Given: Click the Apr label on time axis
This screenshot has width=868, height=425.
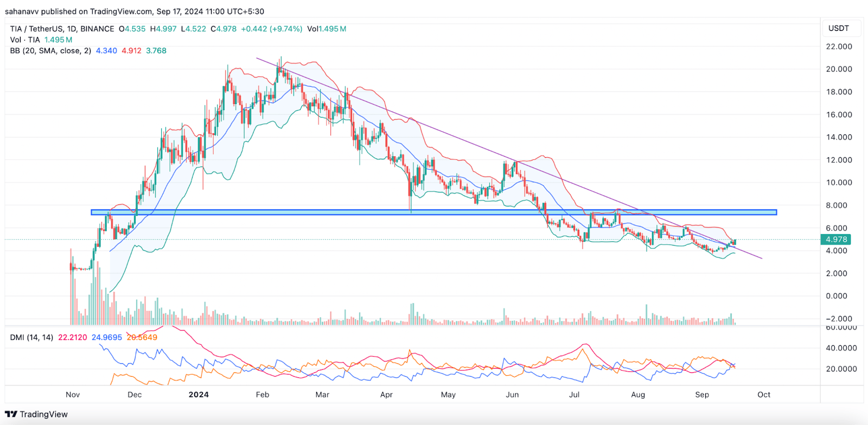Looking at the screenshot, I should tap(386, 395).
